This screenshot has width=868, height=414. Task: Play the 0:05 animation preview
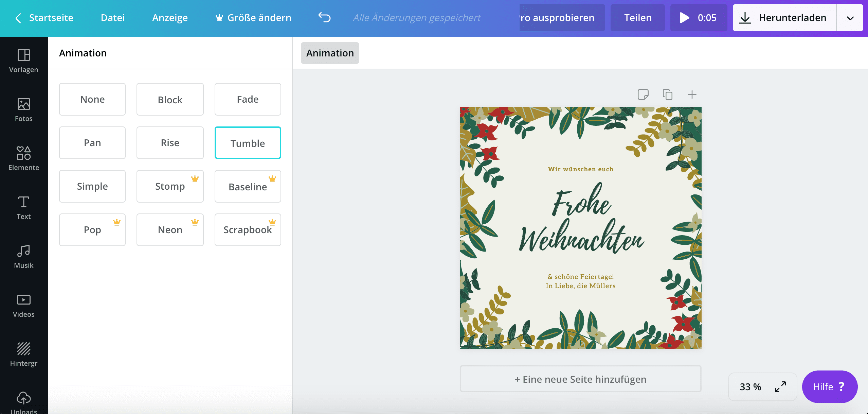click(x=698, y=18)
